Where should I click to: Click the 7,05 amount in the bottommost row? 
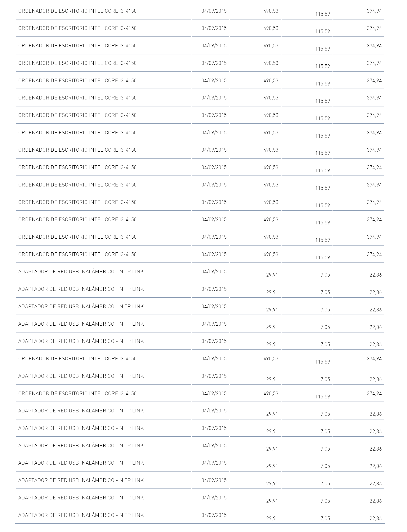coord(325,518)
